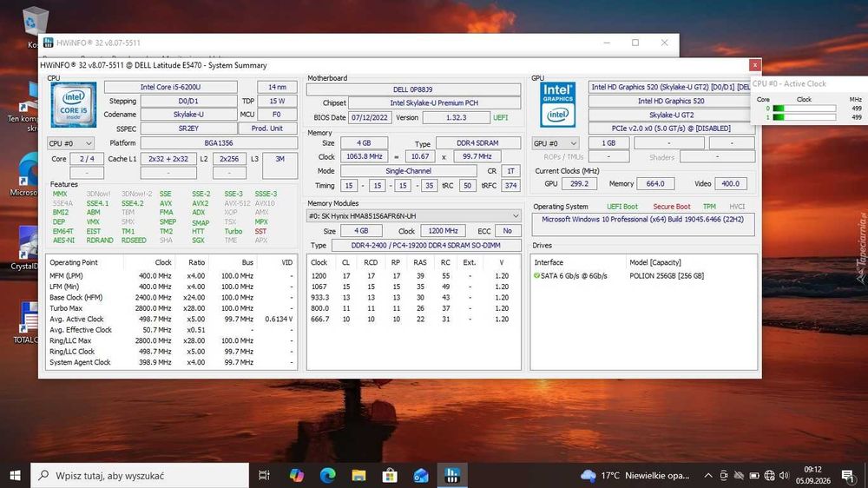The width and height of the screenshot is (868, 488).
Task: Click the Video clock 400.0 value
Action: coord(730,183)
